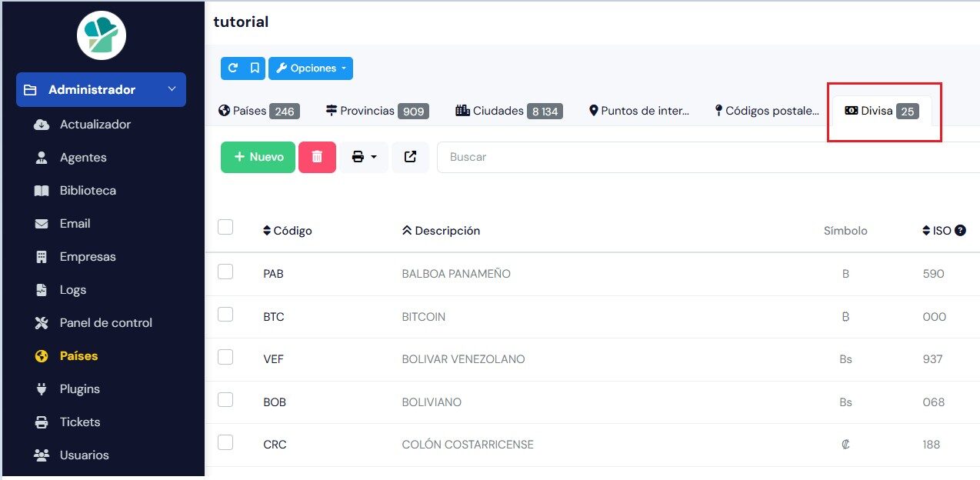Open the print options dropdown
This screenshot has height=480, width=980.
point(364,157)
